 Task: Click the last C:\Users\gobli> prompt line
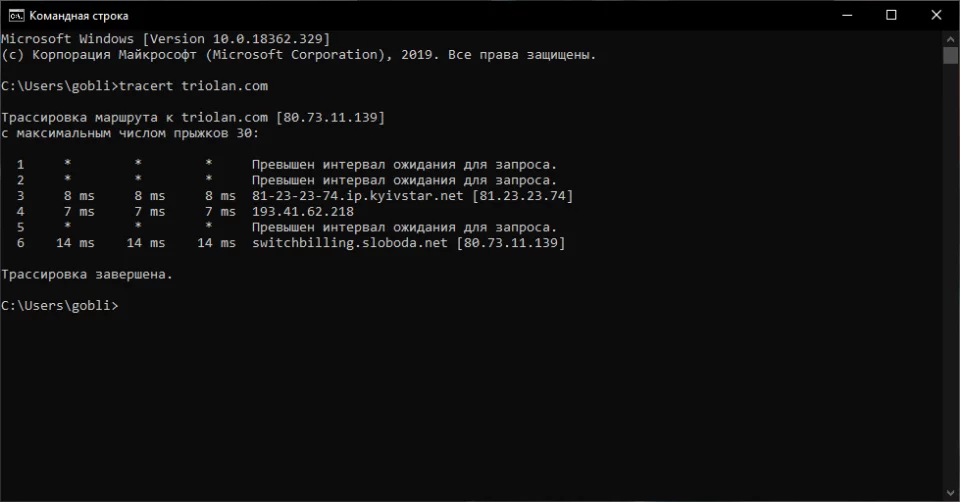(59, 305)
